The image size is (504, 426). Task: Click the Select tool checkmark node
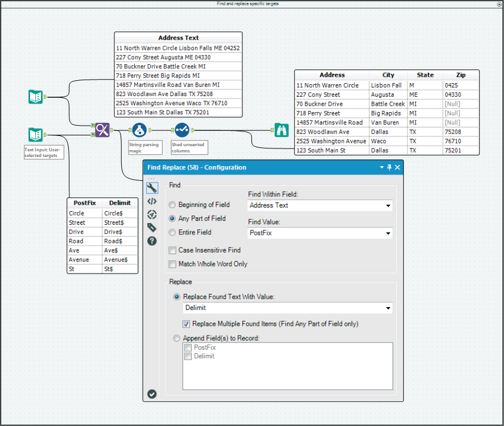coord(181,130)
